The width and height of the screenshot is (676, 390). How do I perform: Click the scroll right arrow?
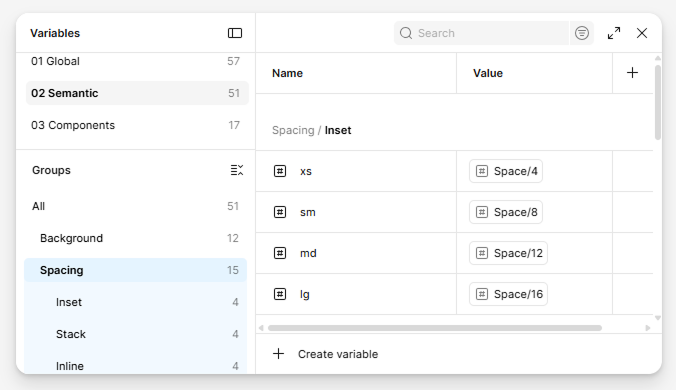648,328
